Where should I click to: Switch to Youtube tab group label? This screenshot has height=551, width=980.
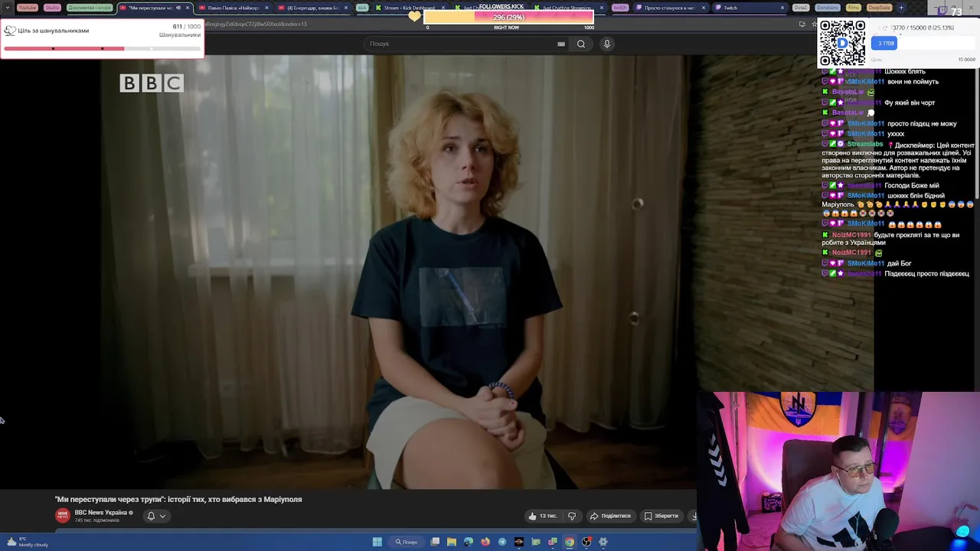click(27, 8)
